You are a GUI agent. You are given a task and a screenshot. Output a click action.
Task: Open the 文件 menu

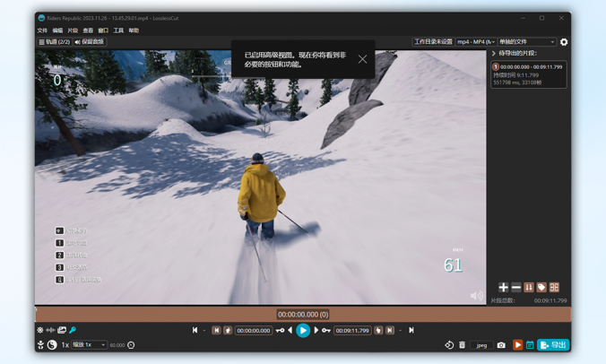coord(42,30)
